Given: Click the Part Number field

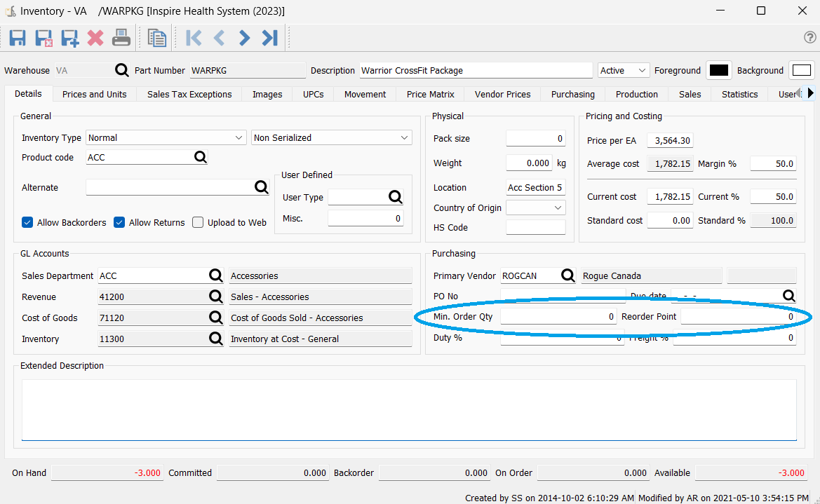Looking at the screenshot, I should (248, 70).
